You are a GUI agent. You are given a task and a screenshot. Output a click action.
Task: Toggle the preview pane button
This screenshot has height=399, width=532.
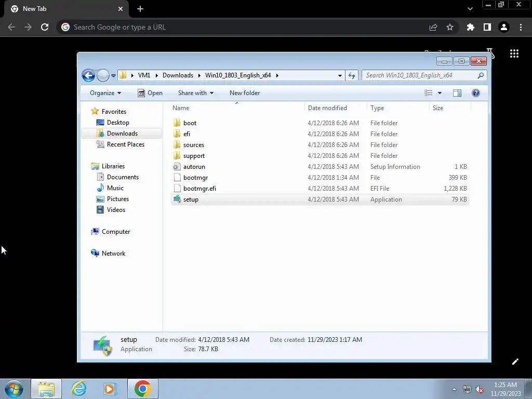point(457,93)
